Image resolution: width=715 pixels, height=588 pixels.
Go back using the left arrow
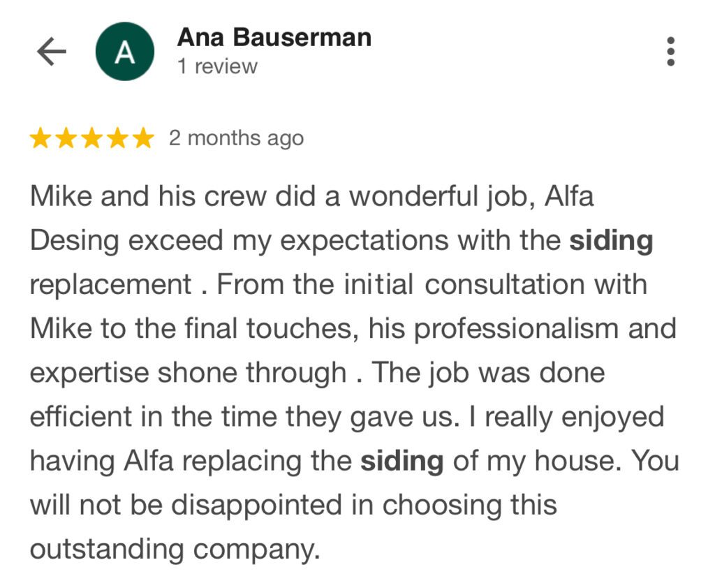pos(52,52)
